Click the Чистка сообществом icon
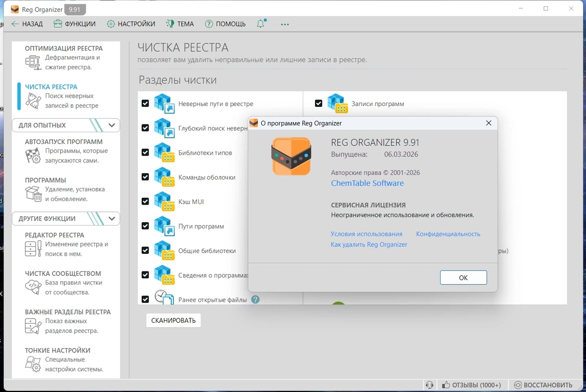 [x=33, y=288]
